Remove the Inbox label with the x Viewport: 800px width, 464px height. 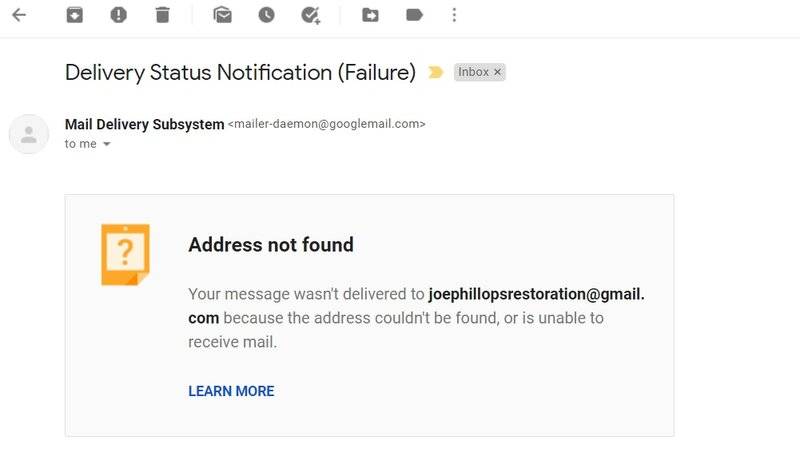(497, 72)
